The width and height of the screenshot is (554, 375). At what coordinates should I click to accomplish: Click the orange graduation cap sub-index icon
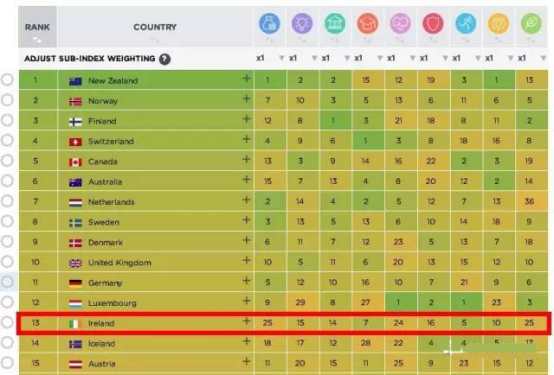(367, 24)
